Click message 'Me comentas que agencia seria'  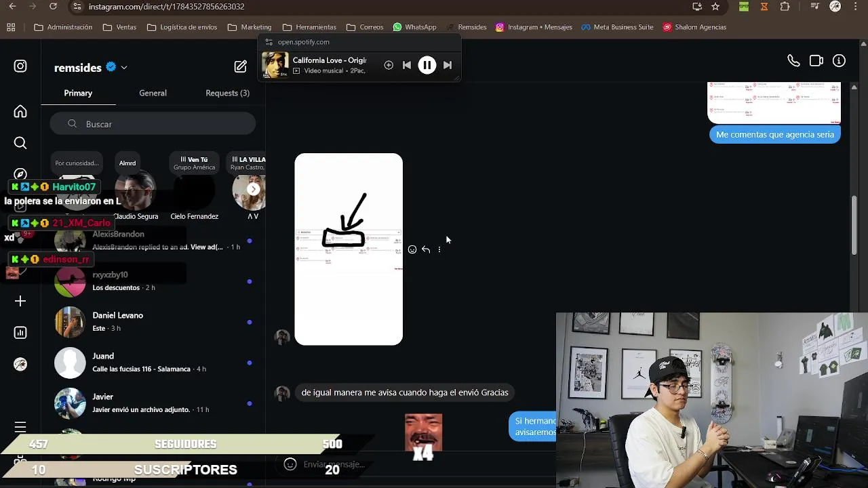click(775, 134)
